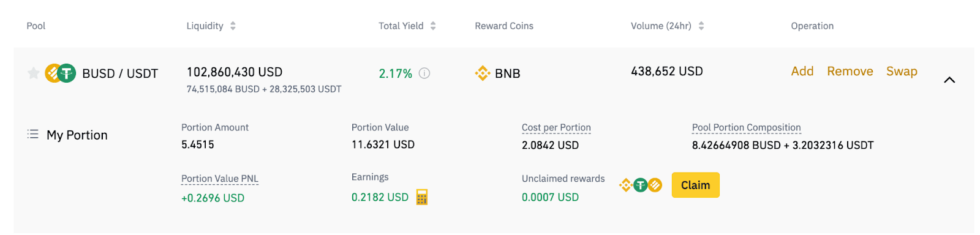Add liquidity to the BUSD/USDT pool
980x235 pixels.
tap(802, 71)
